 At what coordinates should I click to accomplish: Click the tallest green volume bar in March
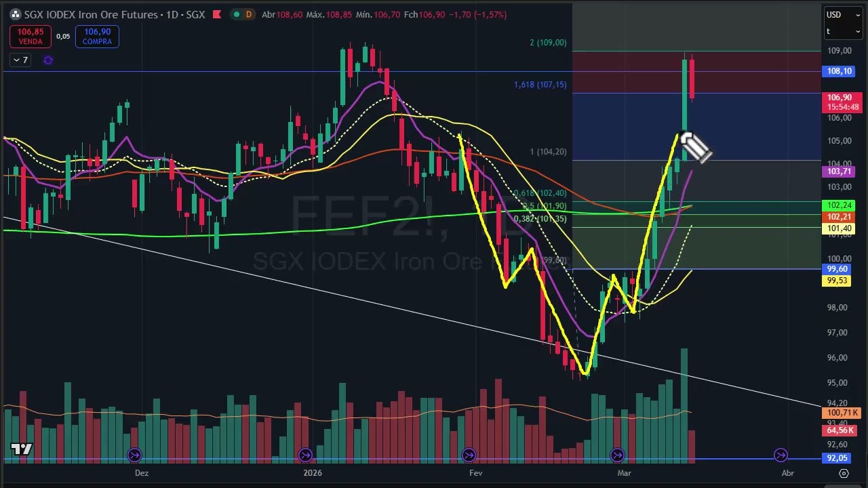click(684, 405)
